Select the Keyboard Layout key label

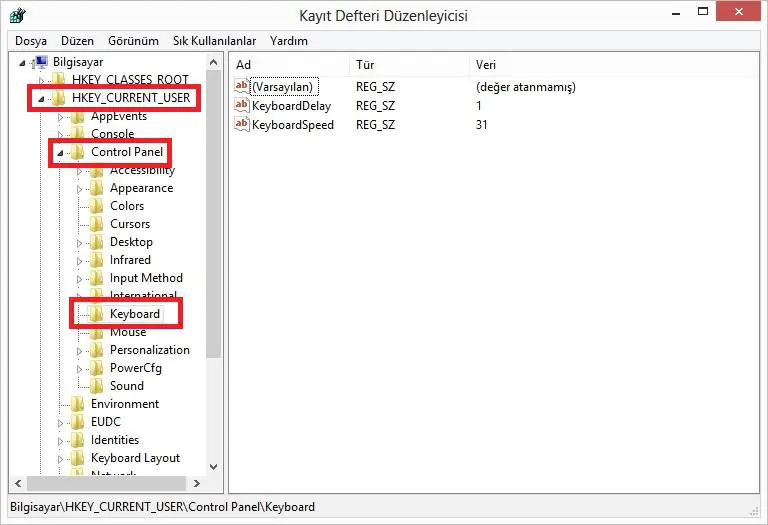[136, 458]
